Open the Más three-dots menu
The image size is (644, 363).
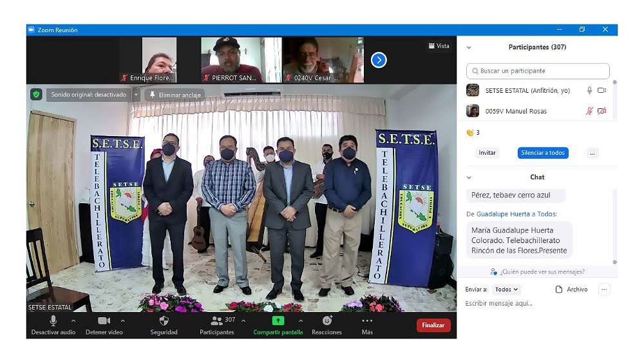367,320
